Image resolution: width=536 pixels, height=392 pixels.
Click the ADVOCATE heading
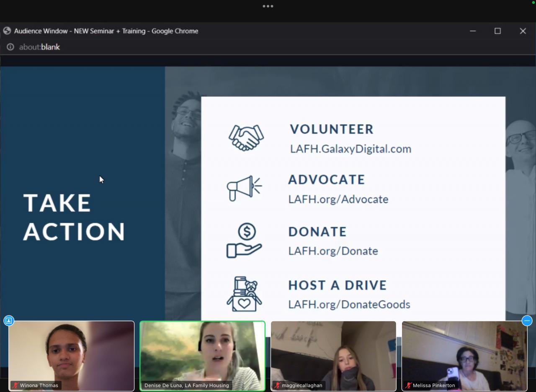point(327,179)
